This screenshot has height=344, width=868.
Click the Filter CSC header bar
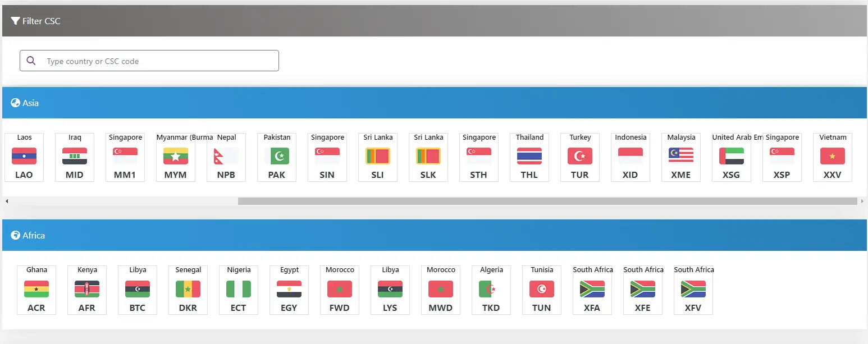click(x=435, y=21)
